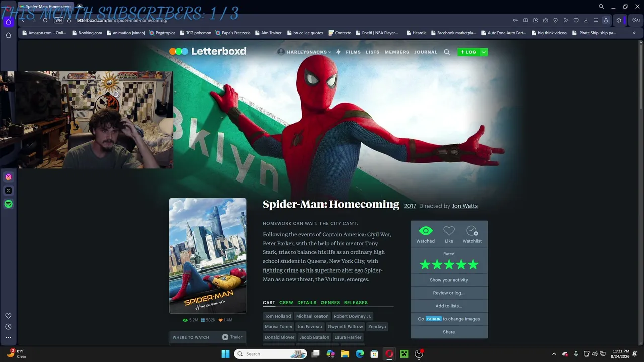The height and width of the screenshot is (362, 644).
Task: Open the extensions cube icon
Action: tap(619, 20)
